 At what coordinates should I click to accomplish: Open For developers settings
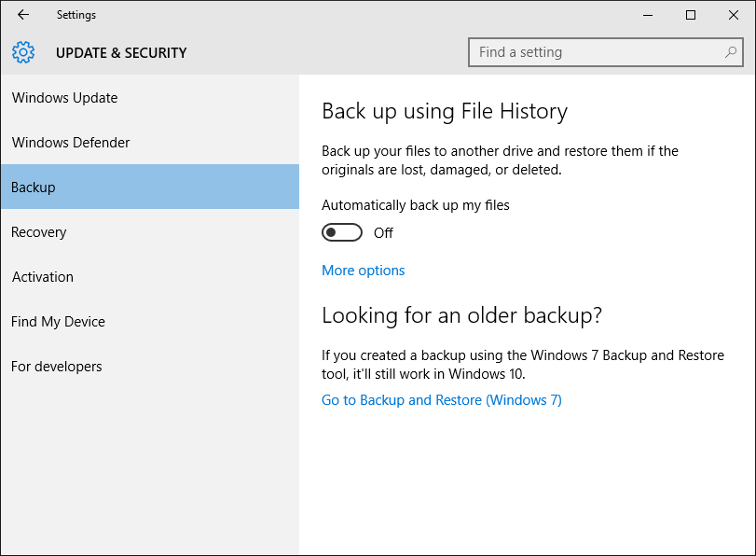pos(56,366)
